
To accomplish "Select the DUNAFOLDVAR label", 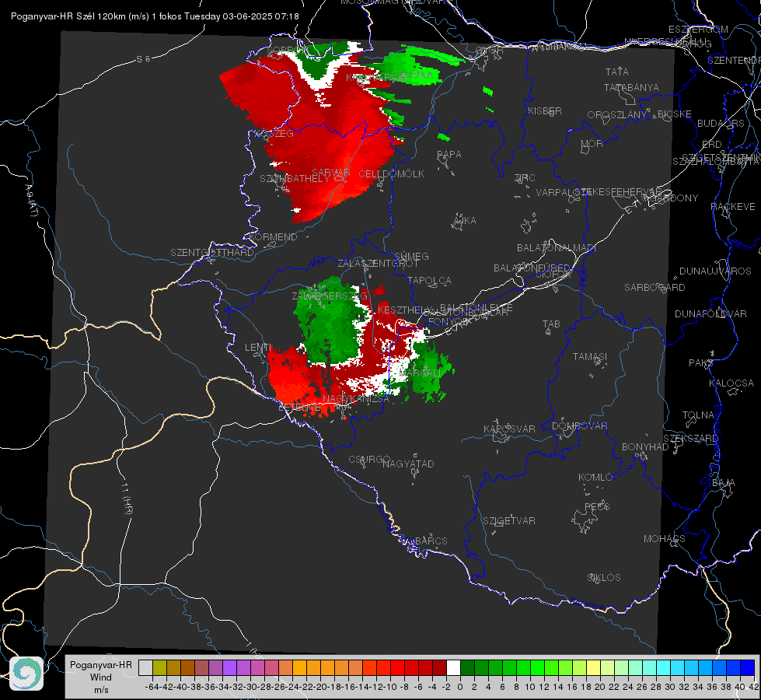I will pos(710,313).
